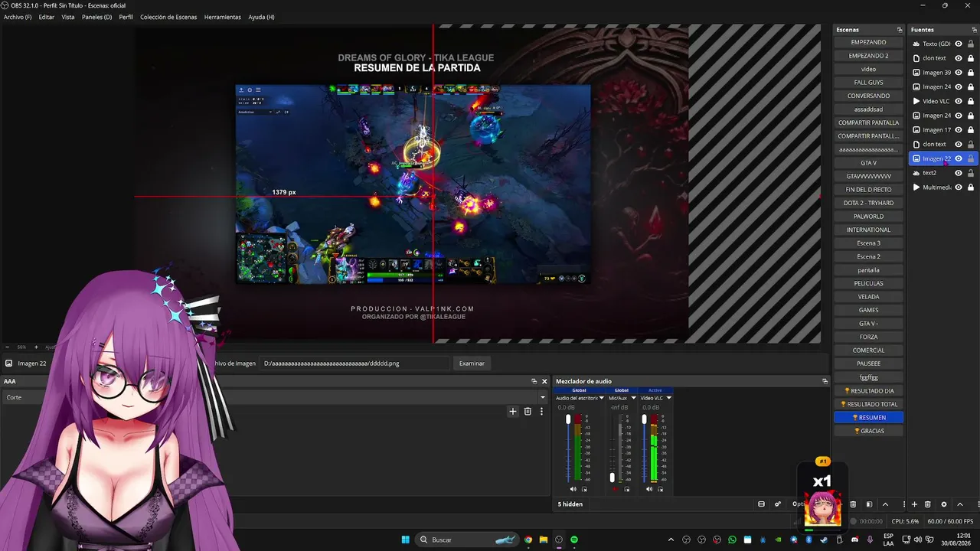Zoom out the preview with minus icon
980x551 pixels.
(x=7, y=347)
